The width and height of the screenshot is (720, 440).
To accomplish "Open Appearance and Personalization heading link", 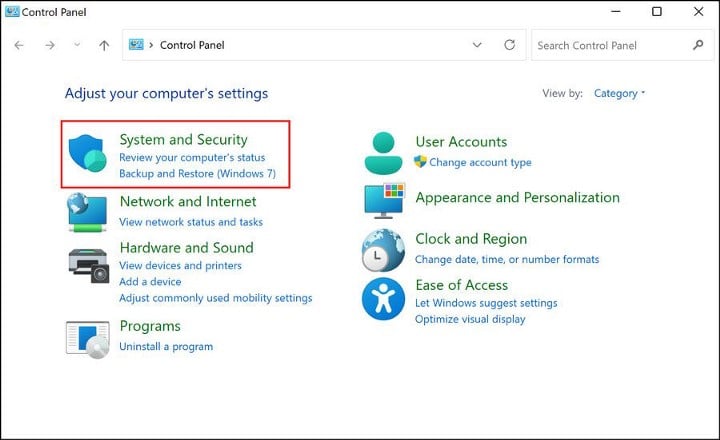I will point(518,197).
